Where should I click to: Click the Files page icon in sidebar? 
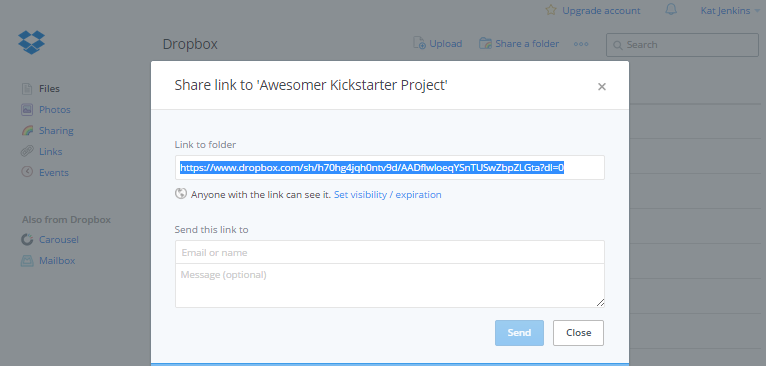27,89
